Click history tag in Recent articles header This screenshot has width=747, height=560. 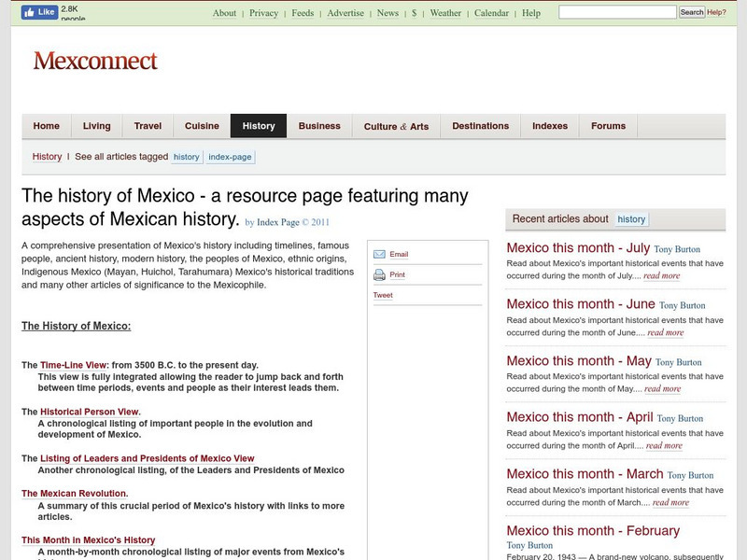[x=631, y=219]
